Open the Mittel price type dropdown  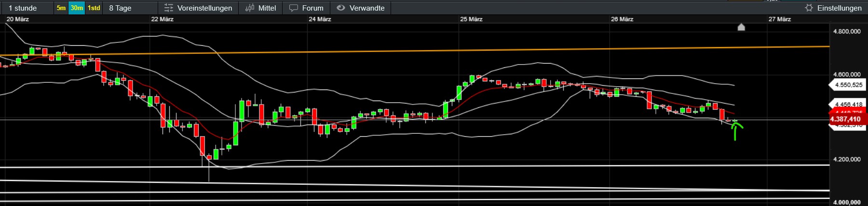pos(267,8)
